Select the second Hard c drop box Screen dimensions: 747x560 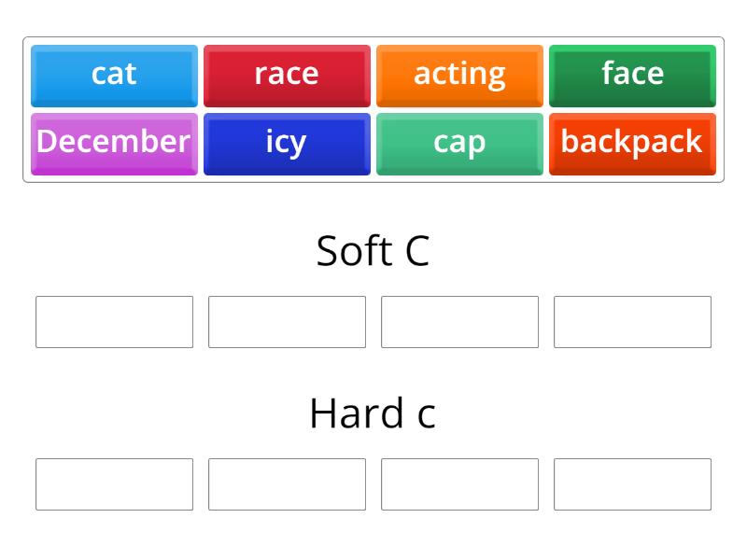tap(287, 484)
